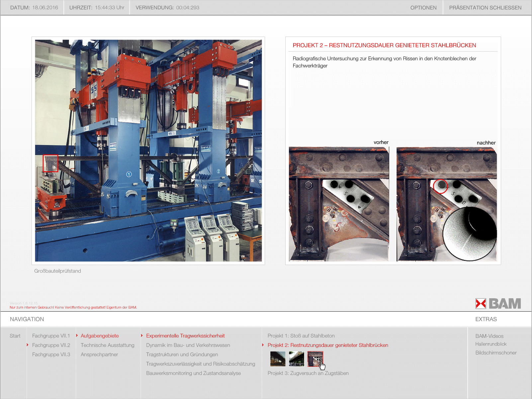Click the red square highlight on the test stand photo
532x399 pixels.
click(50, 163)
